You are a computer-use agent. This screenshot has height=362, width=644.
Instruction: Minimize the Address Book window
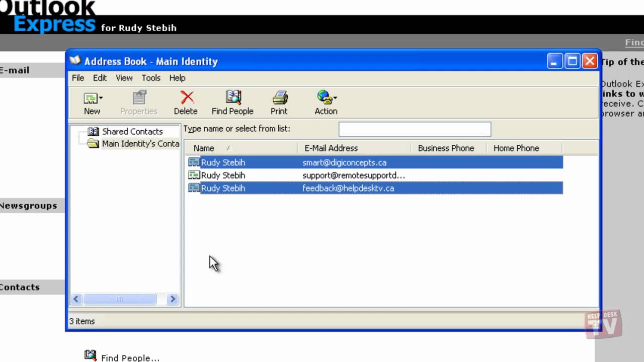[x=555, y=61]
